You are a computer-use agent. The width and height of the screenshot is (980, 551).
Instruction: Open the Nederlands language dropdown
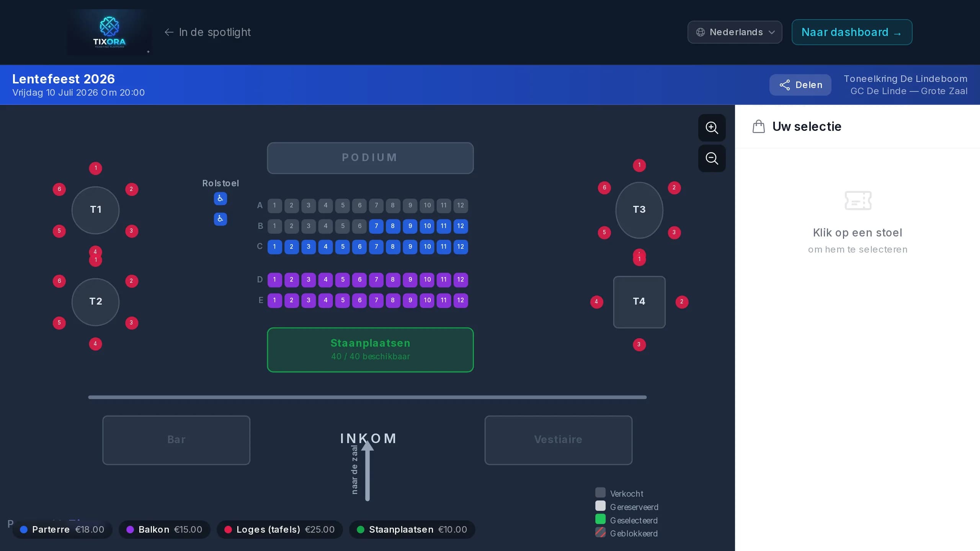pyautogui.click(x=735, y=32)
